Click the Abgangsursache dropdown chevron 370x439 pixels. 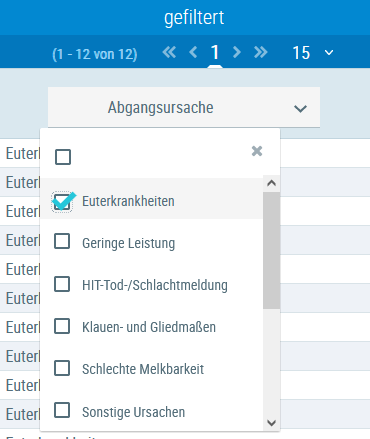(x=300, y=109)
